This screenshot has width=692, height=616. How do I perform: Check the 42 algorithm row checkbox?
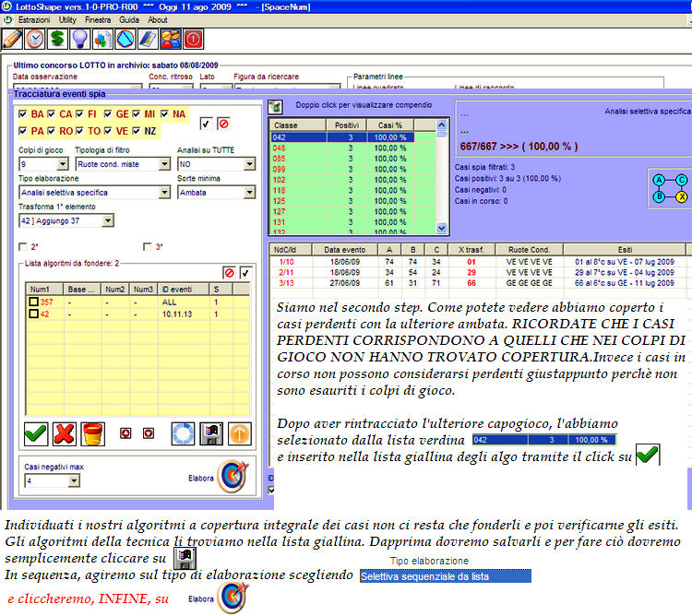[x=33, y=314]
